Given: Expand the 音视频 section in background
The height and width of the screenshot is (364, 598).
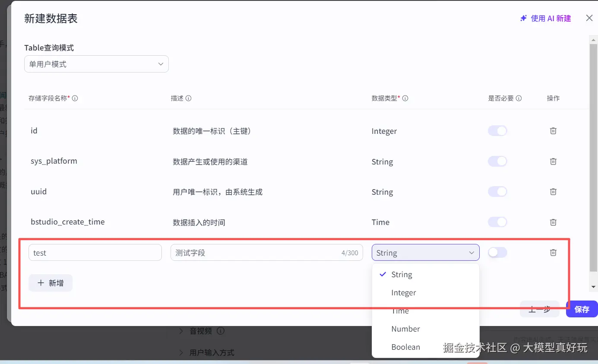Looking at the screenshot, I should pyautogui.click(x=181, y=331).
